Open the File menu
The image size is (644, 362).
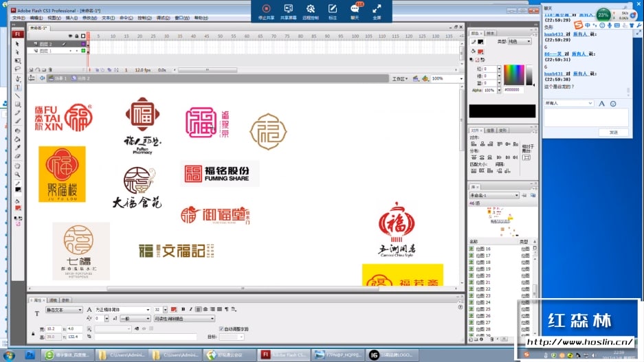pos(19,18)
